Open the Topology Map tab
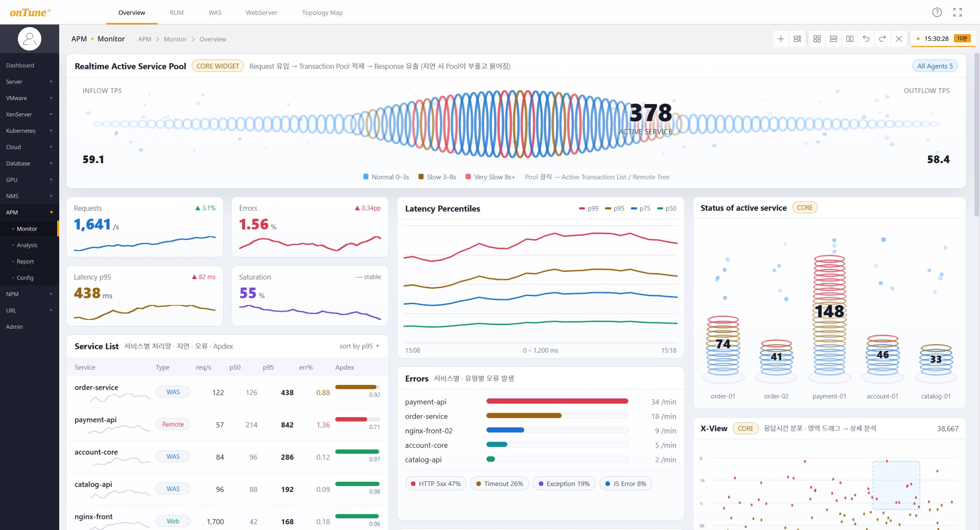The image size is (980, 530). coord(322,13)
